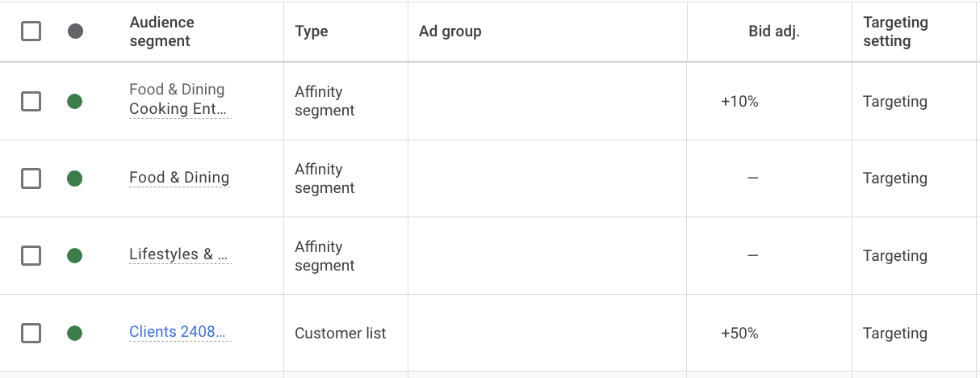
Task: Edit the +10% bid adjustment cell
Action: 739,102
